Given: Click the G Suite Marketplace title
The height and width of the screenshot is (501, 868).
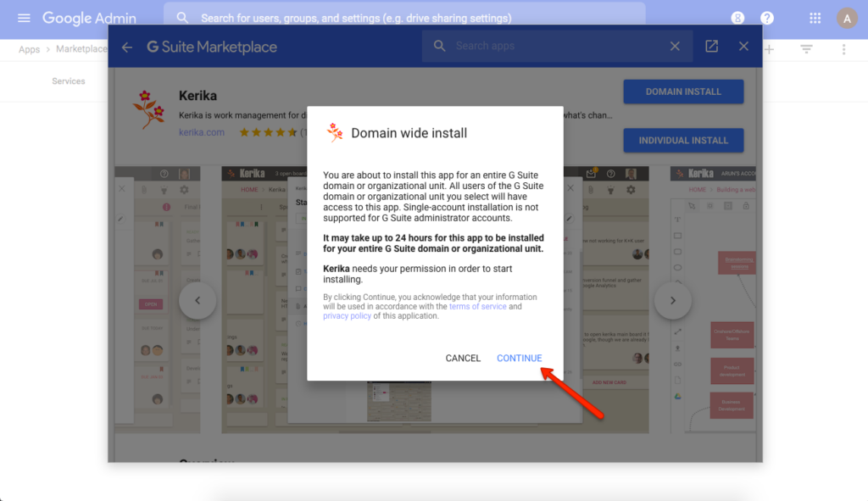Looking at the screenshot, I should 212,47.
